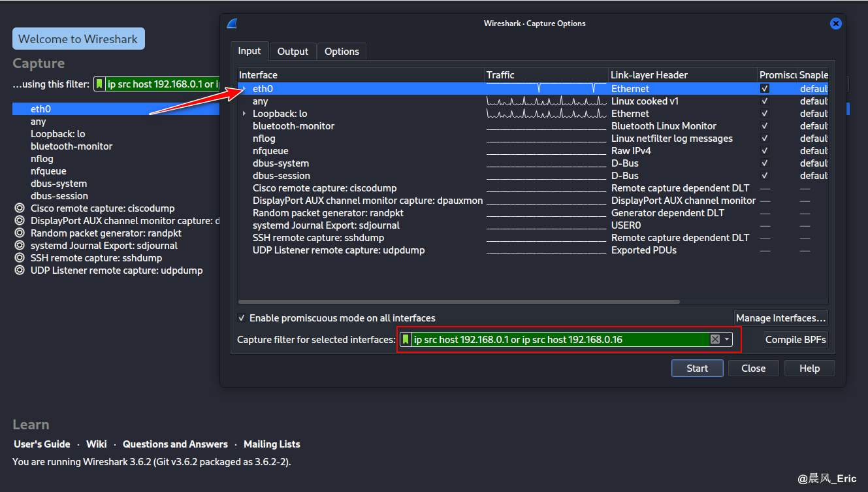Expand the Loopback: lo interface arrow

(244, 114)
